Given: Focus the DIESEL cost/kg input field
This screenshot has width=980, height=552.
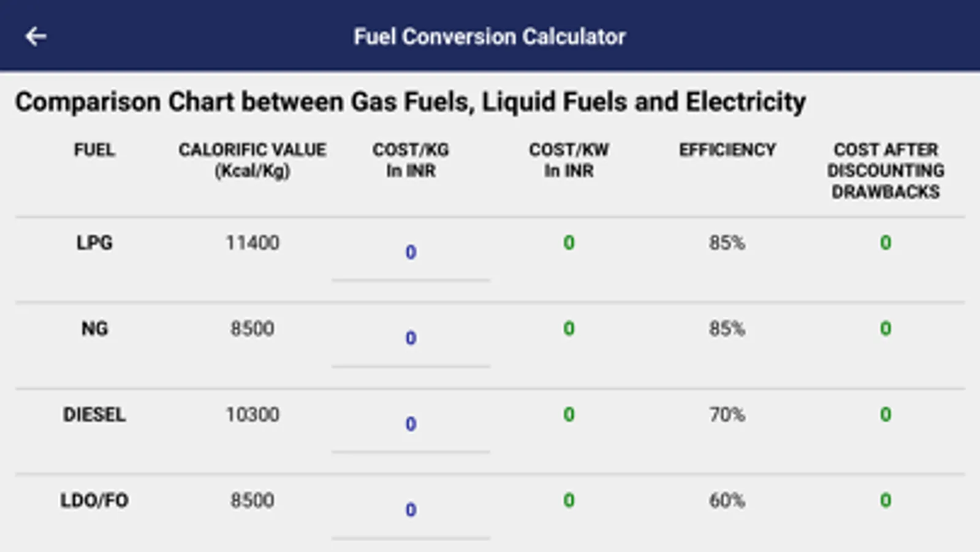Looking at the screenshot, I should pyautogui.click(x=411, y=424).
